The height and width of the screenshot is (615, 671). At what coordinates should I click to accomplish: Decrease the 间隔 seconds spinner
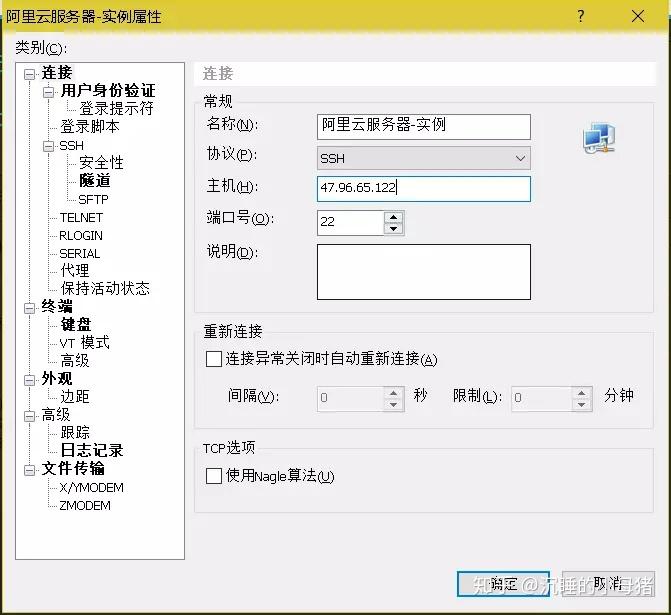[393, 404]
